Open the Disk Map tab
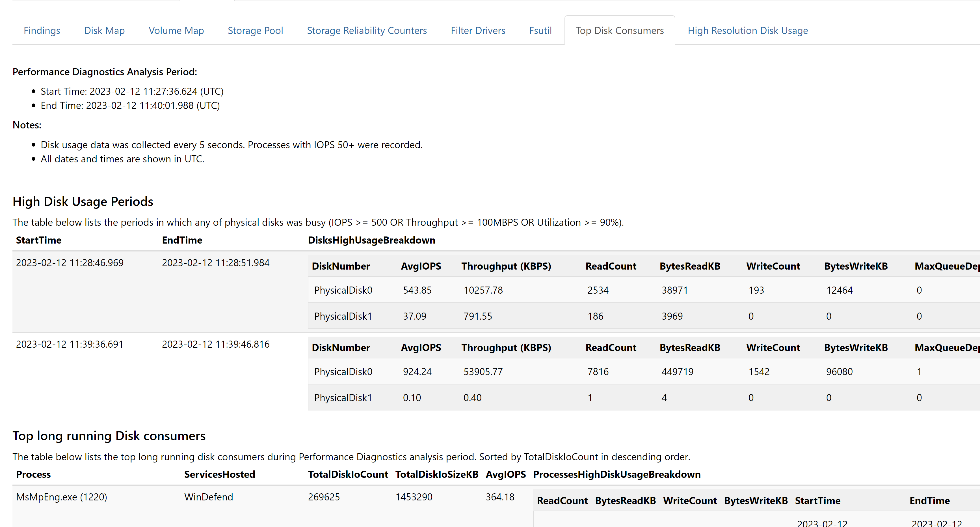980x527 pixels. pyautogui.click(x=104, y=31)
